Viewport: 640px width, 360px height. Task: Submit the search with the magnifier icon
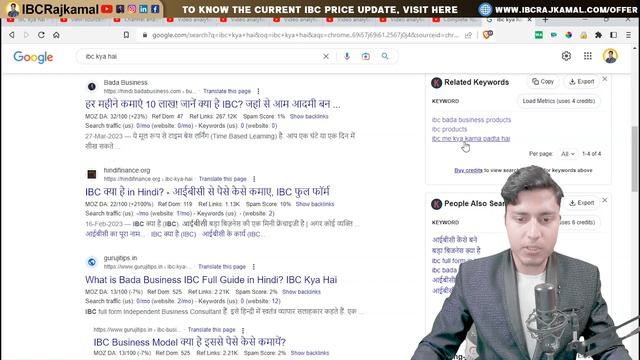pos(385,56)
